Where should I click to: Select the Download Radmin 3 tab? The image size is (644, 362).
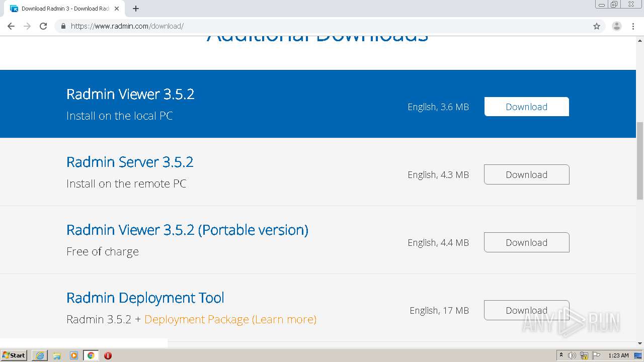point(64,9)
